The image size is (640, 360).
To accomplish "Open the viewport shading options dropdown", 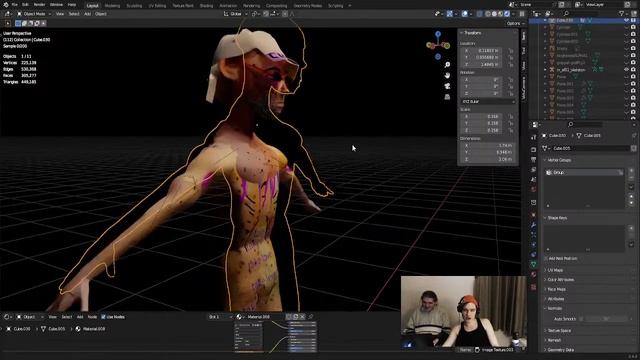I will pos(513,14).
